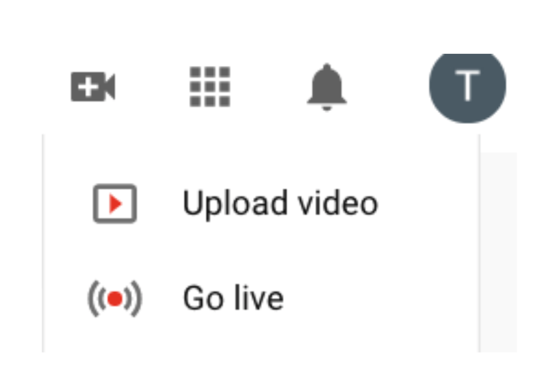
Task: Click the Create video camera icon
Action: point(93,86)
